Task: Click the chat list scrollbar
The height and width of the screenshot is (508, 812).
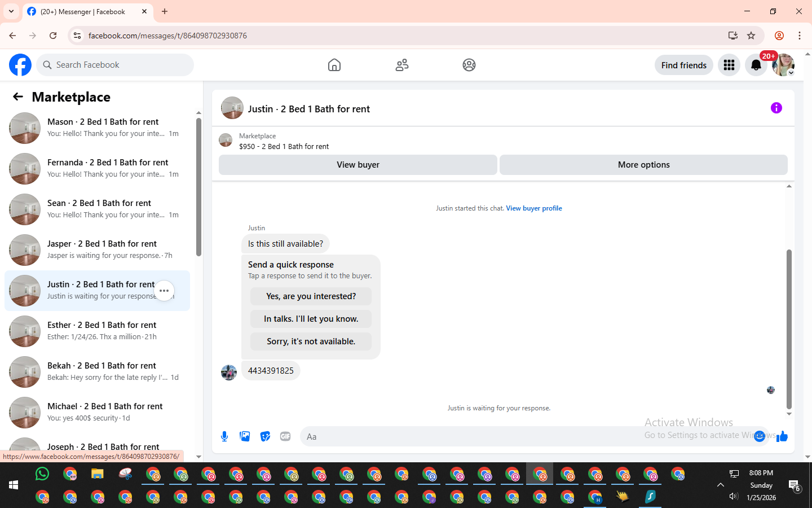Action: (198, 186)
